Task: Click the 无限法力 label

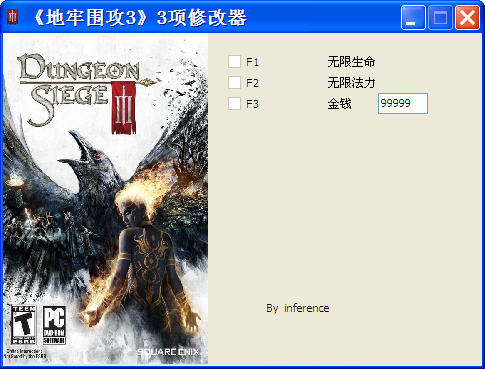Action: pos(351,82)
